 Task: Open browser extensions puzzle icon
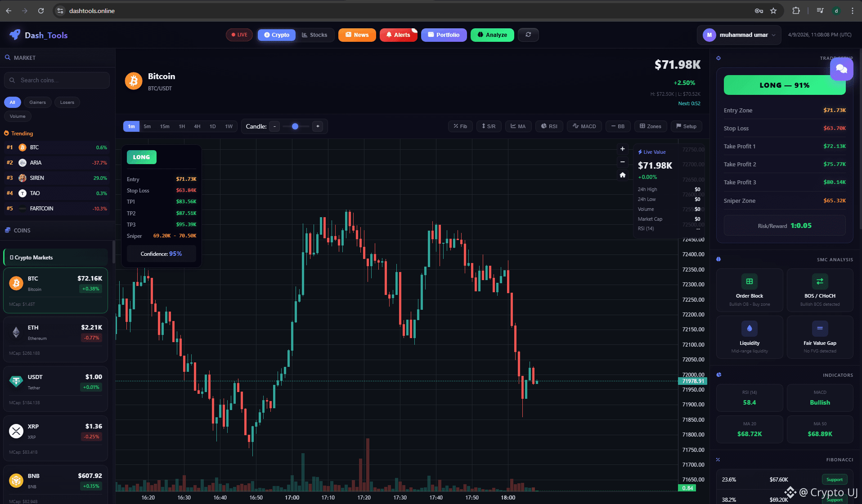[x=796, y=11]
